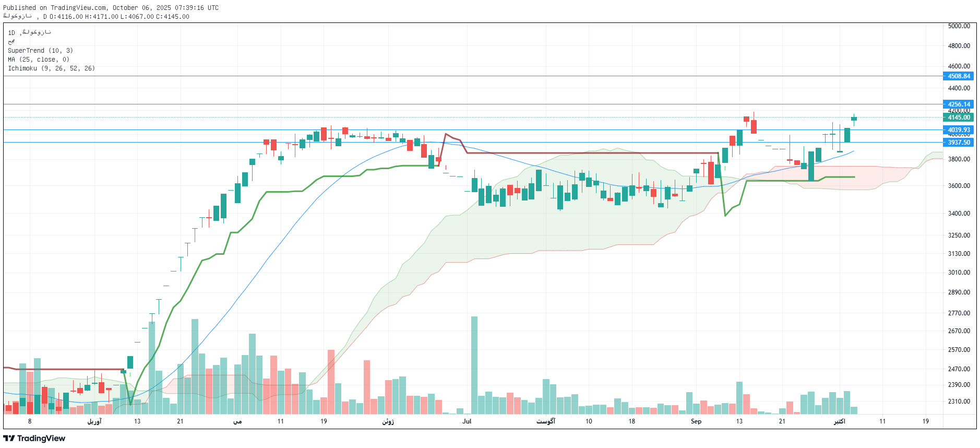Click the Sep date label on time axis
The height and width of the screenshot is (448, 980).
pos(696,421)
